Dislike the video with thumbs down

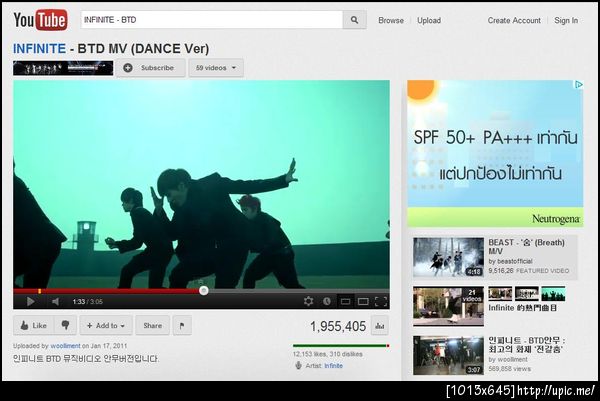[x=65, y=325]
